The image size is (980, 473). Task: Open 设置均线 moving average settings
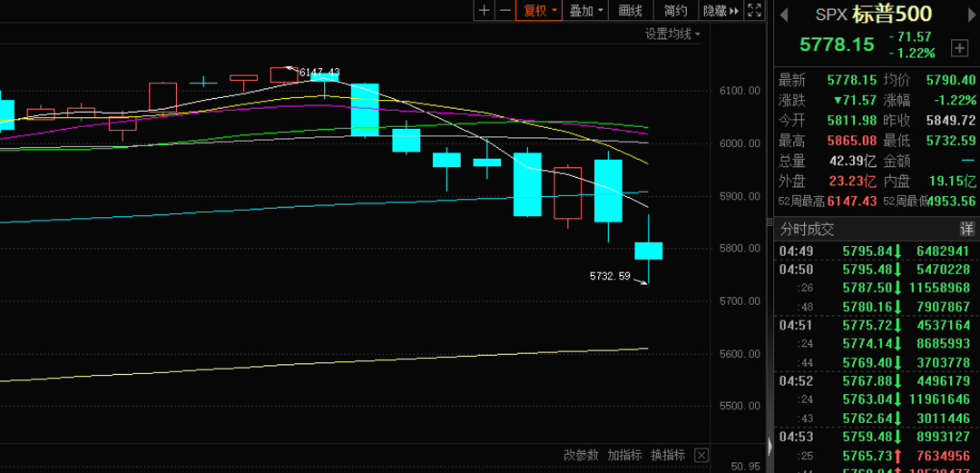click(x=672, y=34)
